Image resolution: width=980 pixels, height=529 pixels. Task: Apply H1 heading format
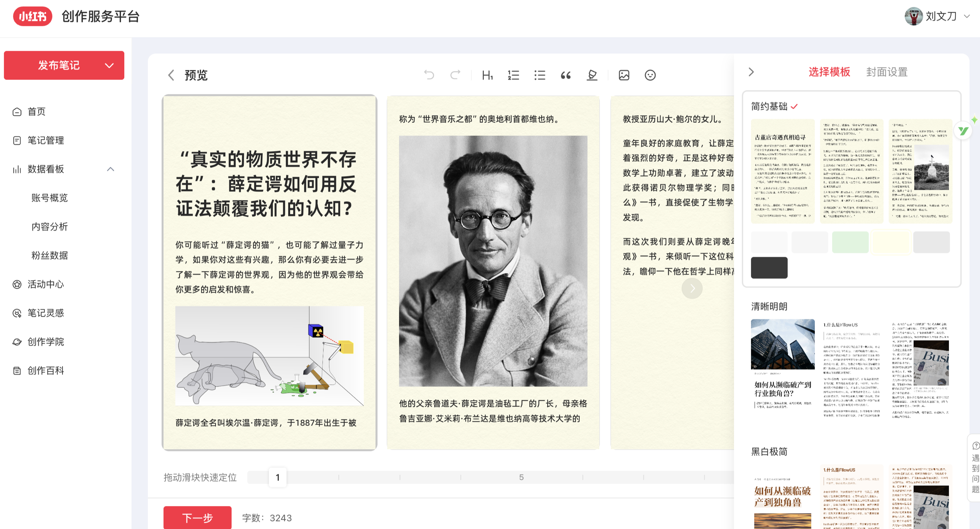pos(487,75)
